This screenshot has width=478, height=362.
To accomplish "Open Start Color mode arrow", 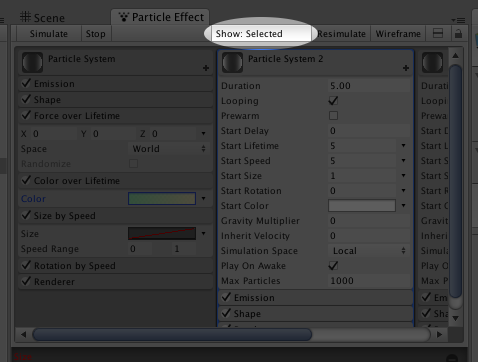I will [x=403, y=206].
